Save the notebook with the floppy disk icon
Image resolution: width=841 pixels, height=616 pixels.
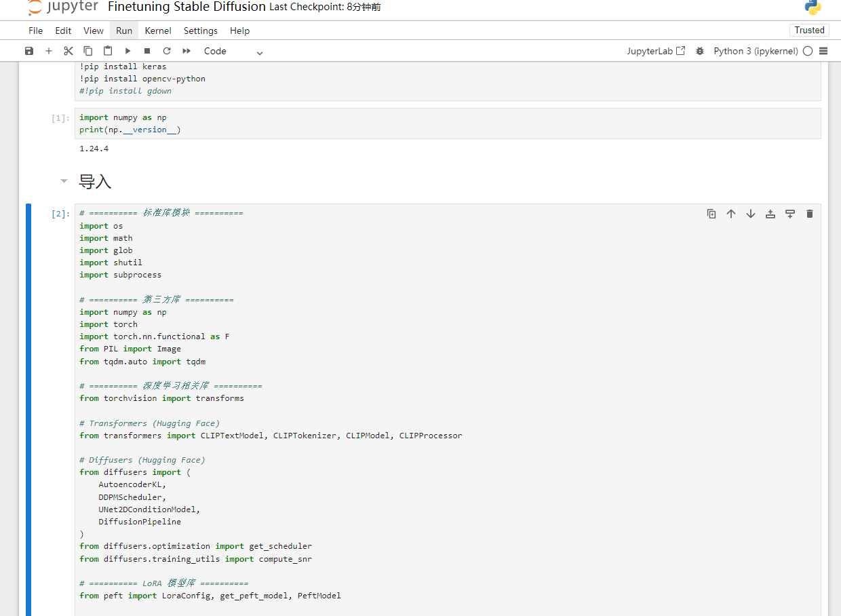point(29,51)
